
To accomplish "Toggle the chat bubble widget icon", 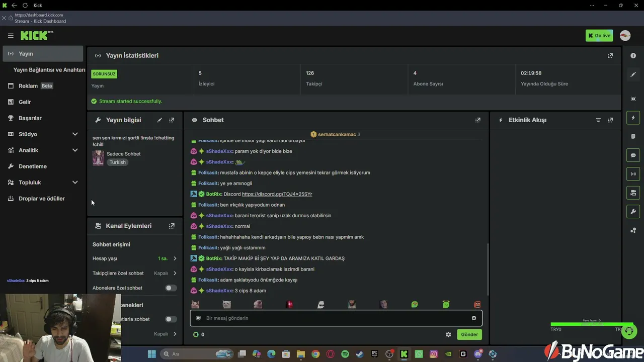I will (633, 155).
